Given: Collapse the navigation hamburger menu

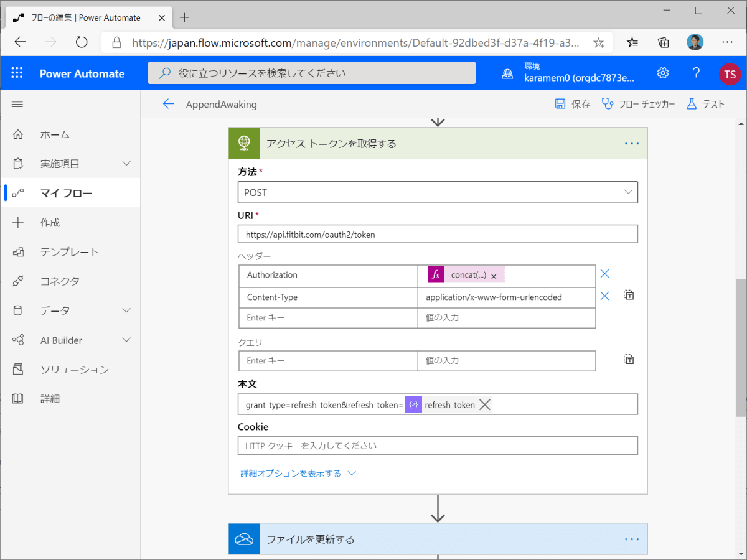Looking at the screenshot, I should (17, 104).
